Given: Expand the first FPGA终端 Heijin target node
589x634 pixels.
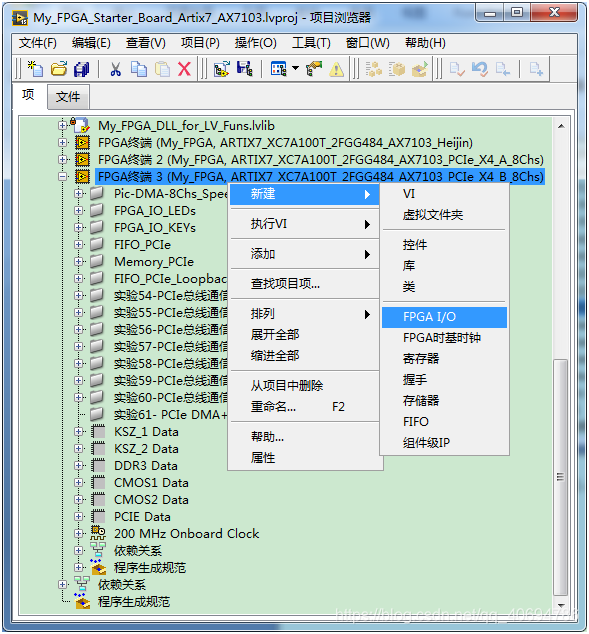Looking at the screenshot, I should pyautogui.click(x=62, y=142).
